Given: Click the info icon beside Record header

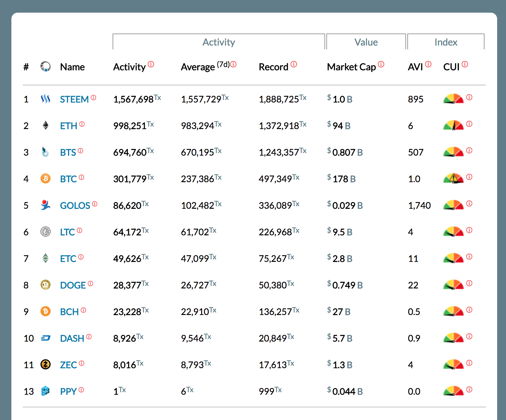Looking at the screenshot, I should [294, 64].
